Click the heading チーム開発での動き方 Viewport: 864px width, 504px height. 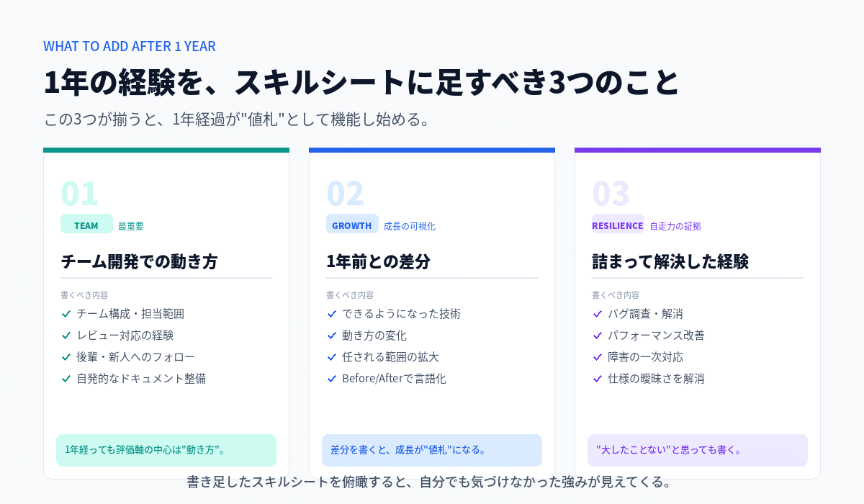139,261
